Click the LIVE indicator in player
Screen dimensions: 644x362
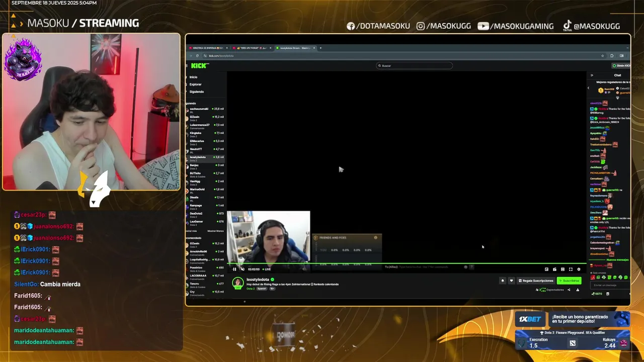pyautogui.click(x=267, y=269)
